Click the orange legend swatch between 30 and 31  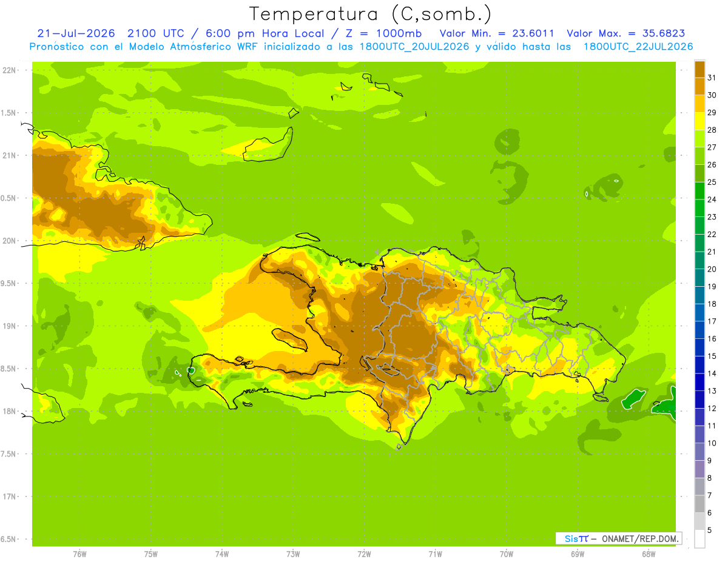click(699, 87)
